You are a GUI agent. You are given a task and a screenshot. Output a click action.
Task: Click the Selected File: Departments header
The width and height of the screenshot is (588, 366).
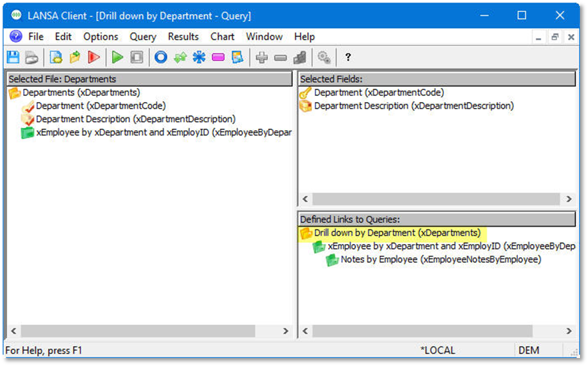point(149,79)
